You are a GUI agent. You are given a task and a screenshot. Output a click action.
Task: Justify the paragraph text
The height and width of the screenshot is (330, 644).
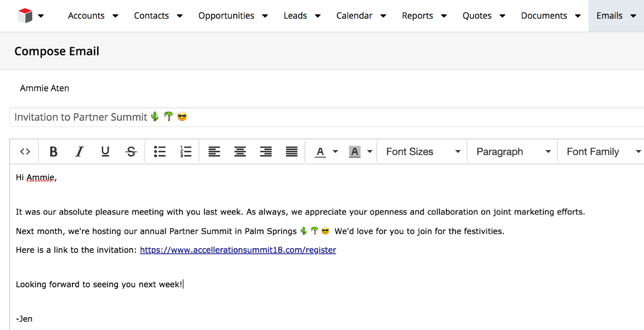[x=291, y=152]
